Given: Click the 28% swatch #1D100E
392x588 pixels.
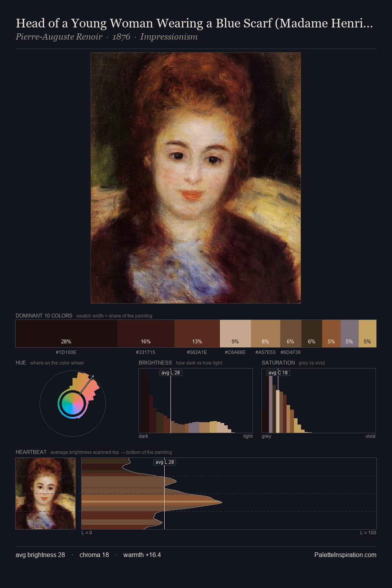Looking at the screenshot, I should click(66, 334).
